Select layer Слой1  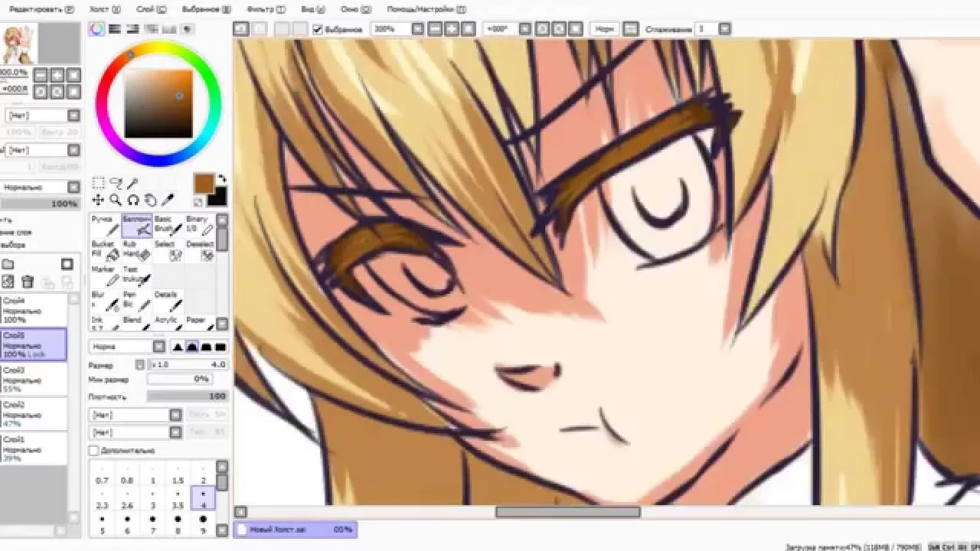click(33, 448)
